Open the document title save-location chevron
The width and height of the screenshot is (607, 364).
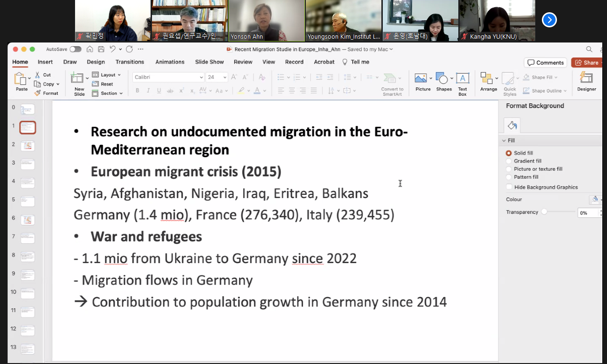tap(391, 49)
